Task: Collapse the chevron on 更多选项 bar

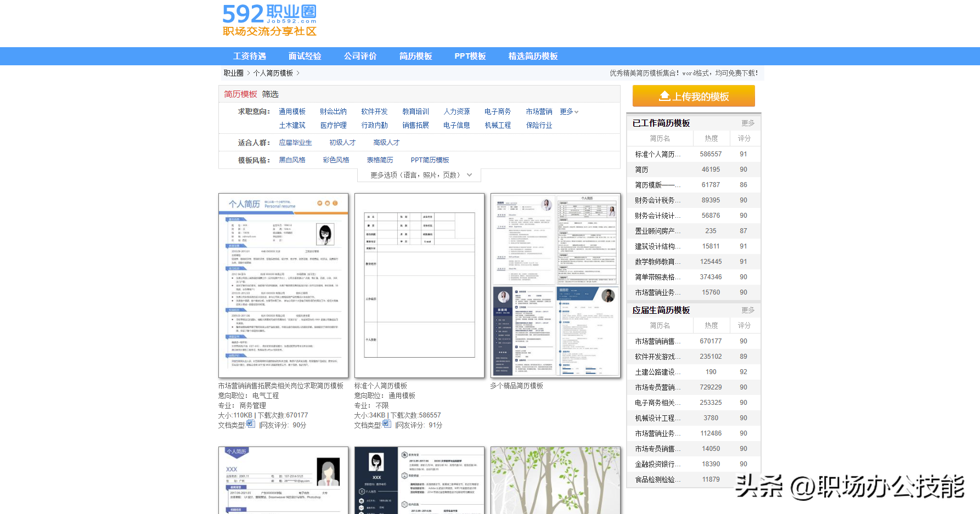Action: (469, 174)
